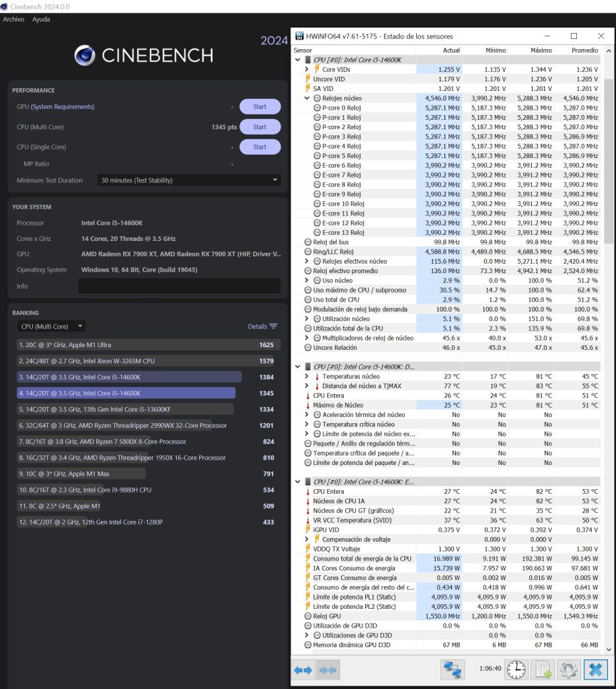Expand Relojes efectivos núcleo row
616x689 pixels.
pos(307,262)
